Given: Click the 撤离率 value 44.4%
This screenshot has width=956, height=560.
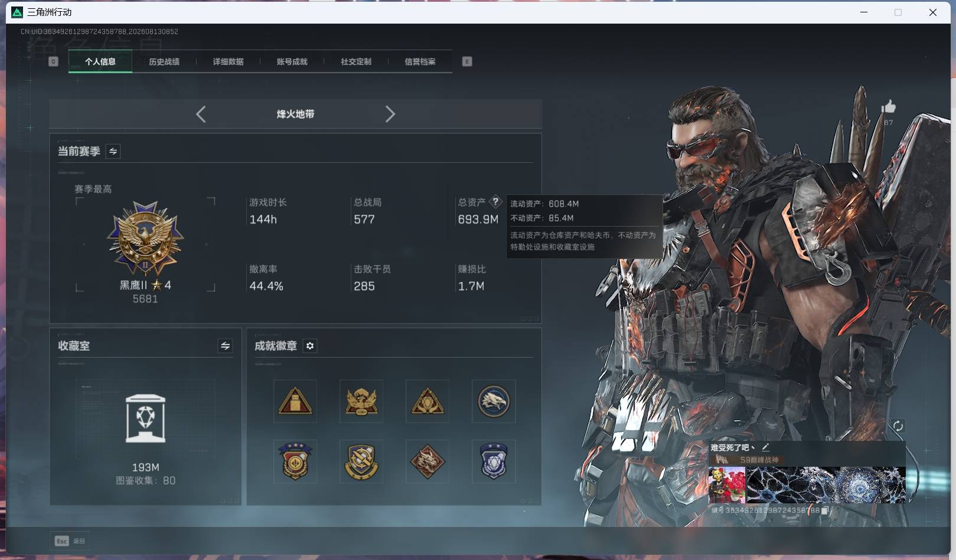Looking at the screenshot, I should pyautogui.click(x=266, y=286).
